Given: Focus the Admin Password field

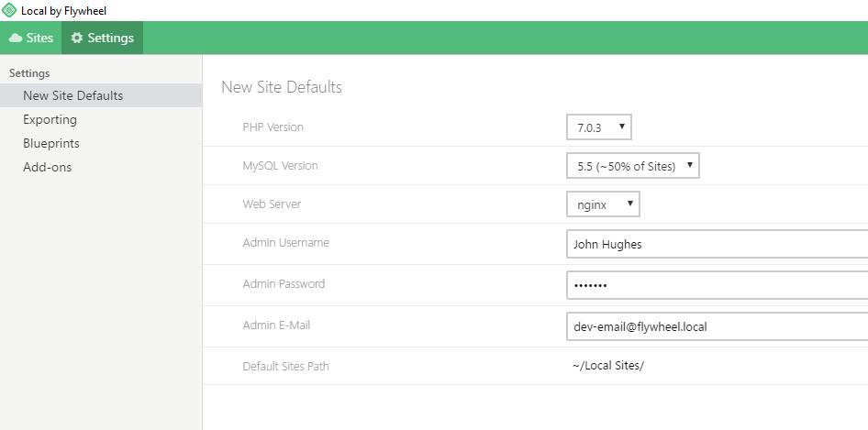Looking at the screenshot, I should [x=716, y=285].
